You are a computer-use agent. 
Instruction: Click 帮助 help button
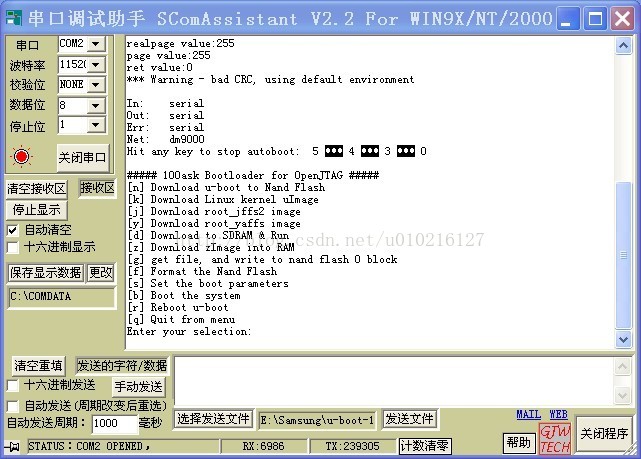click(518, 442)
